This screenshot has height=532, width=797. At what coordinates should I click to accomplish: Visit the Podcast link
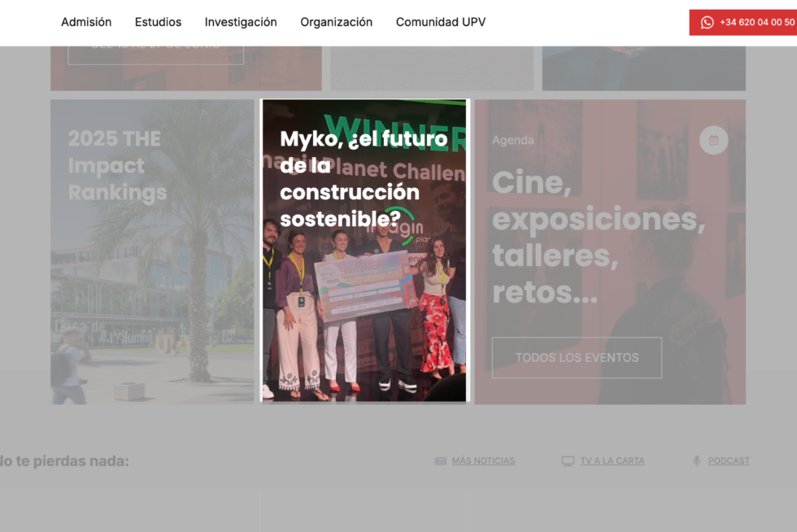point(729,461)
